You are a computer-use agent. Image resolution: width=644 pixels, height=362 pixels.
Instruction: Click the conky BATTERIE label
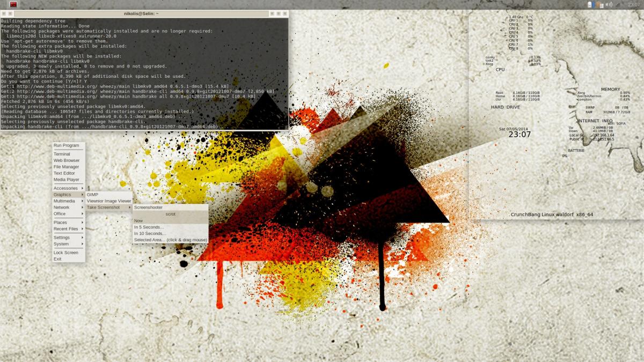[x=576, y=151]
